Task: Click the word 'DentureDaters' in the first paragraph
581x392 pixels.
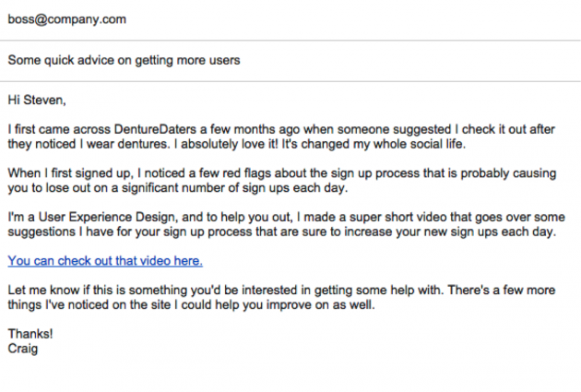Action: (155, 129)
